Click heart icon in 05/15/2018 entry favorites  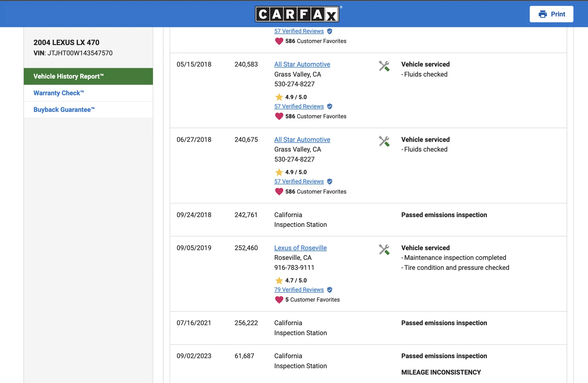pyautogui.click(x=279, y=116)
